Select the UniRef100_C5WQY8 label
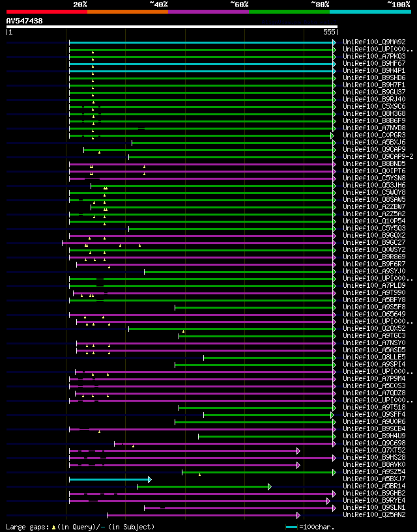Screen dimensions: 417x532 (374, 192)
